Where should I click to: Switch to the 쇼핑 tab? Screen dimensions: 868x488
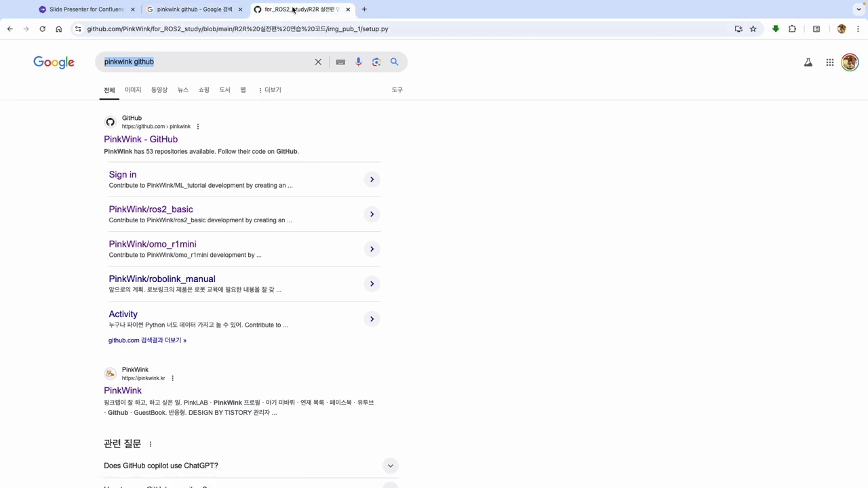pyautogui.click(x=204, y=90)
